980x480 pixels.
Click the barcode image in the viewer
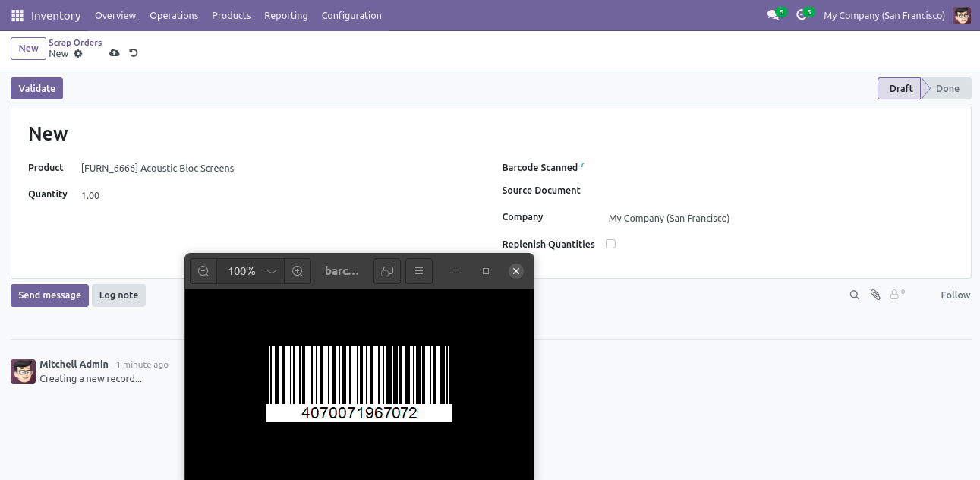(x=359, y=384)
